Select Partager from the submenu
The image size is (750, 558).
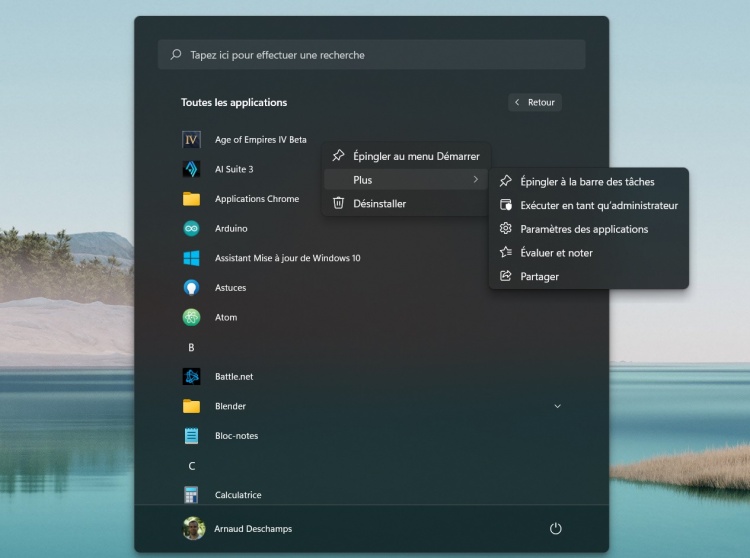pos(589,276)
